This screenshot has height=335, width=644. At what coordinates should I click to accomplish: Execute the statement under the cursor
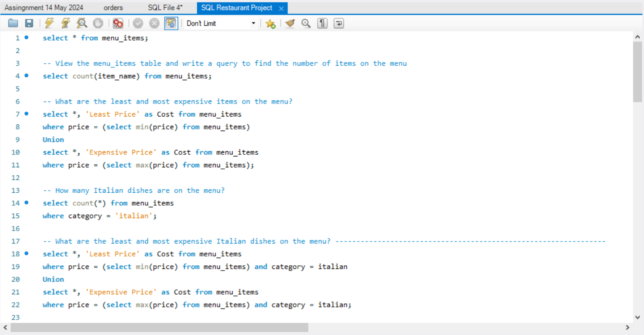tap(65, 23)
